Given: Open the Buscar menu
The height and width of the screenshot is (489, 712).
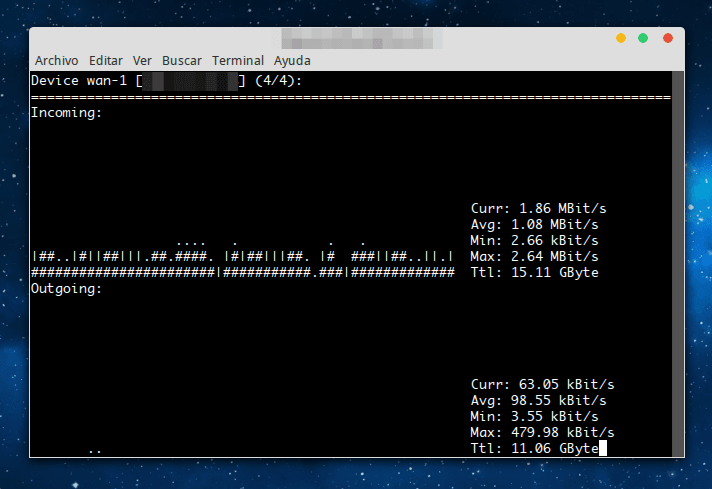Looking at the screenshot, I should click(181, 60).
